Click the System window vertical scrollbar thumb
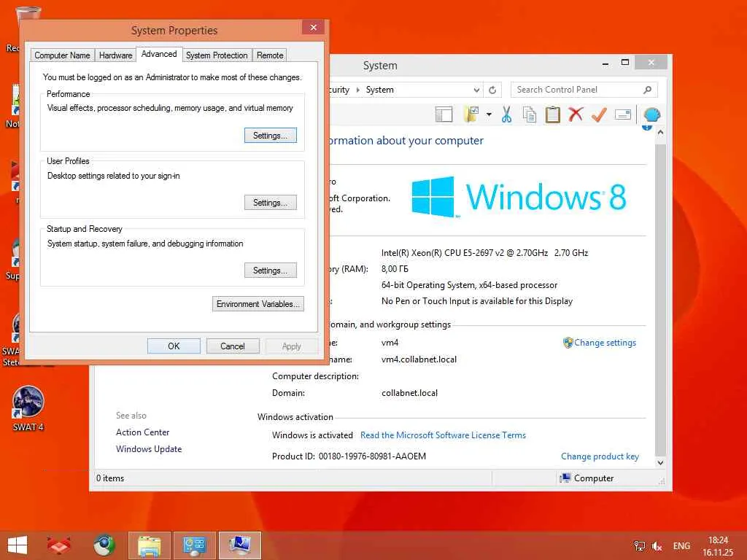Viewport: 747px width, 560px height. 660,298
